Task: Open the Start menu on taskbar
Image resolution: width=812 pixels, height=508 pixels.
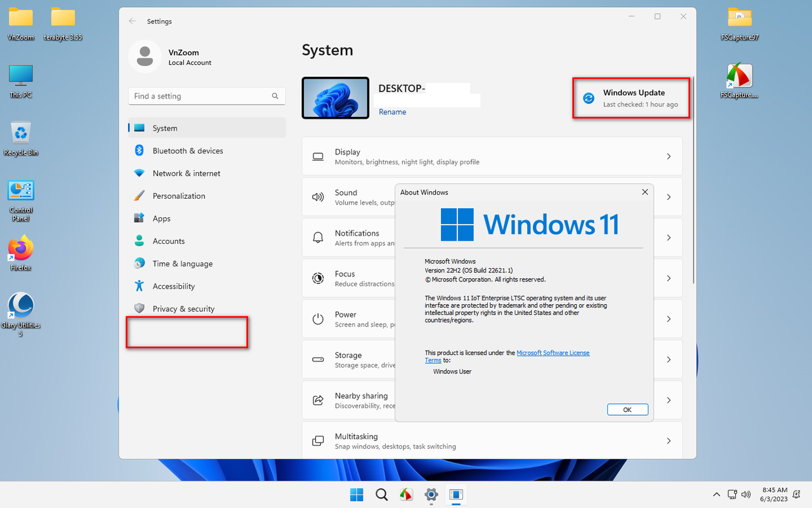Action: (357, 495)
